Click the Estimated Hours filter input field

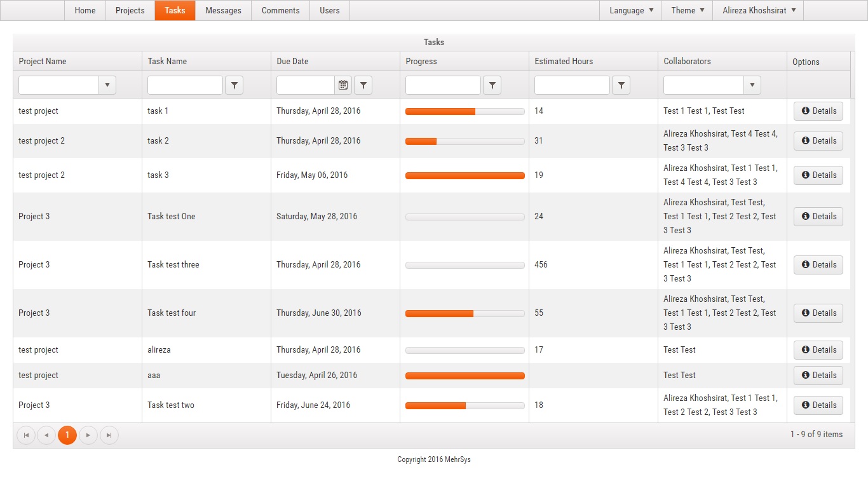[x=572, y=85]
